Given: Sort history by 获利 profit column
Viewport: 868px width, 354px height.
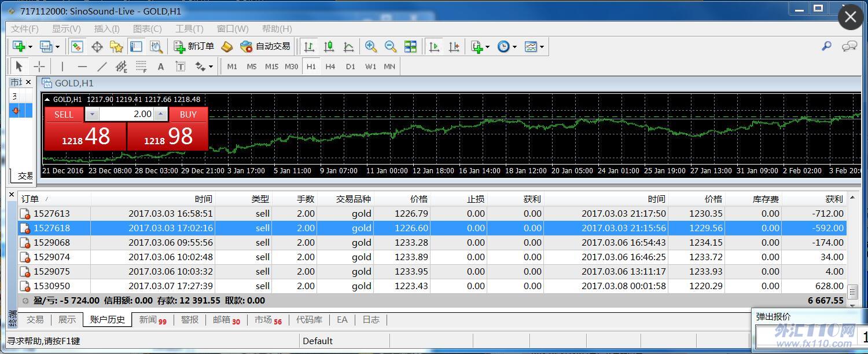Looking at the screenshot, I should tap(814, 199).
